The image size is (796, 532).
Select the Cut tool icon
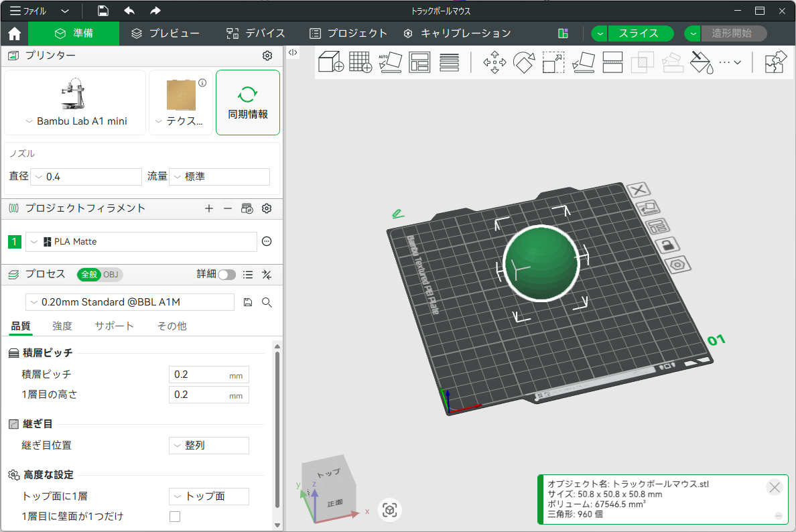click(x=612, y=62)
